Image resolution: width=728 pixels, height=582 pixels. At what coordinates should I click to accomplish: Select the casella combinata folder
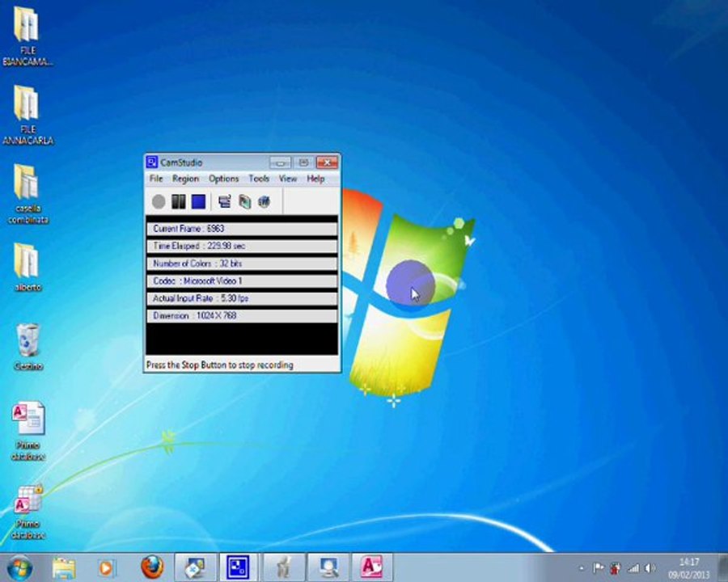coord(28,194)
